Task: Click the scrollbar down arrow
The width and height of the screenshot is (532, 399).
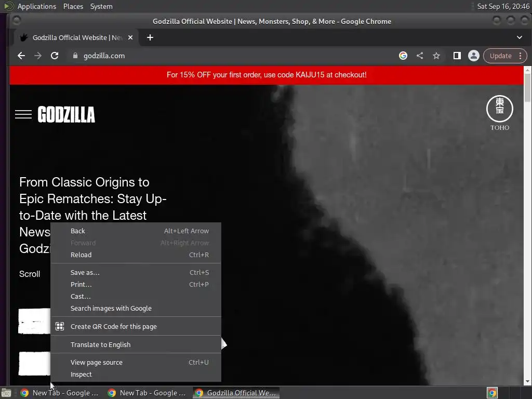Action: [x=527, y=381]
